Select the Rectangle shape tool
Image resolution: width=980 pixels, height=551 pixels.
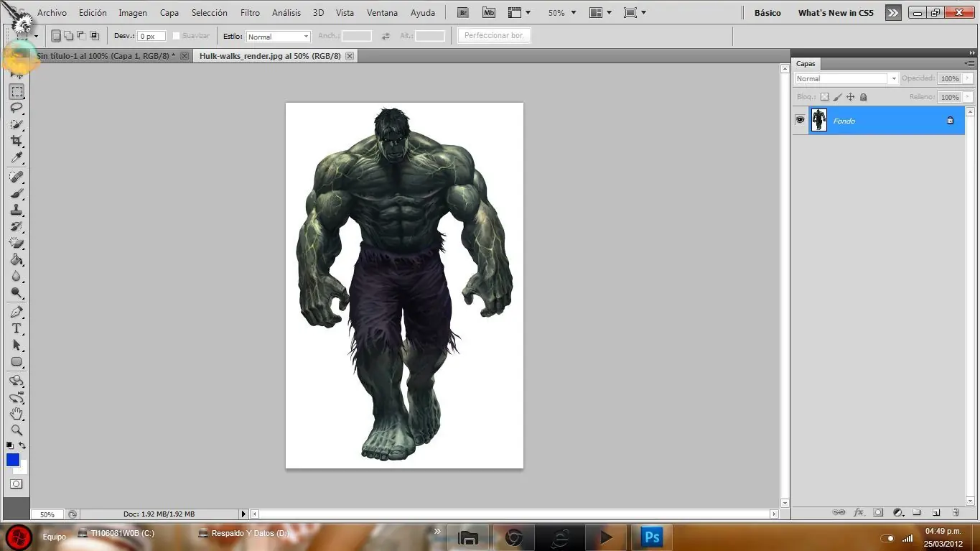click(x=17, y=361)
